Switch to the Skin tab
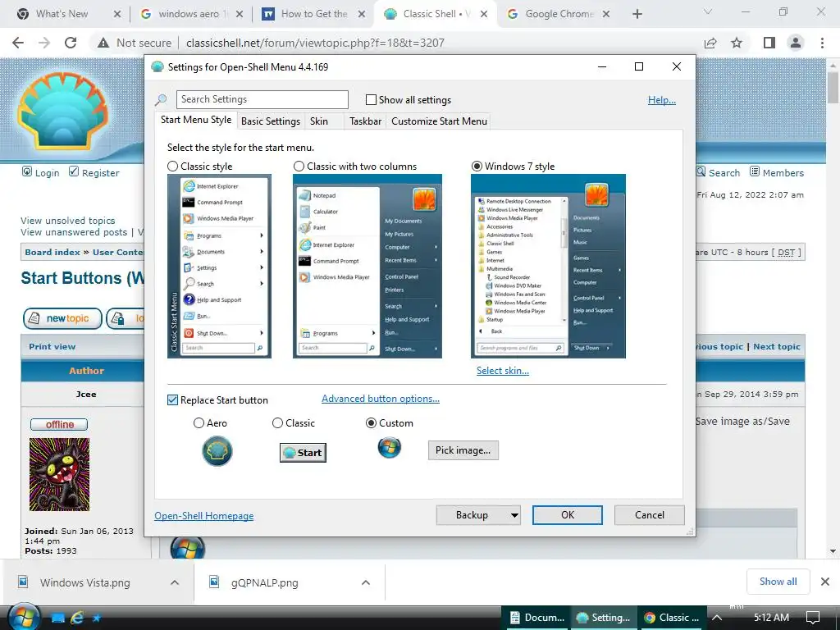 pos(319,121)
